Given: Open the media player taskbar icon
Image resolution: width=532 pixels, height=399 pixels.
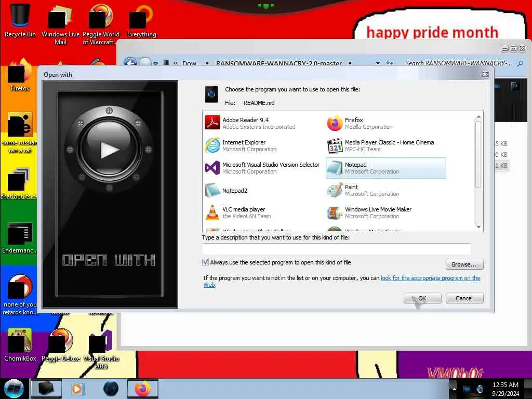Looking at the screenshot, I should [77, 389].
